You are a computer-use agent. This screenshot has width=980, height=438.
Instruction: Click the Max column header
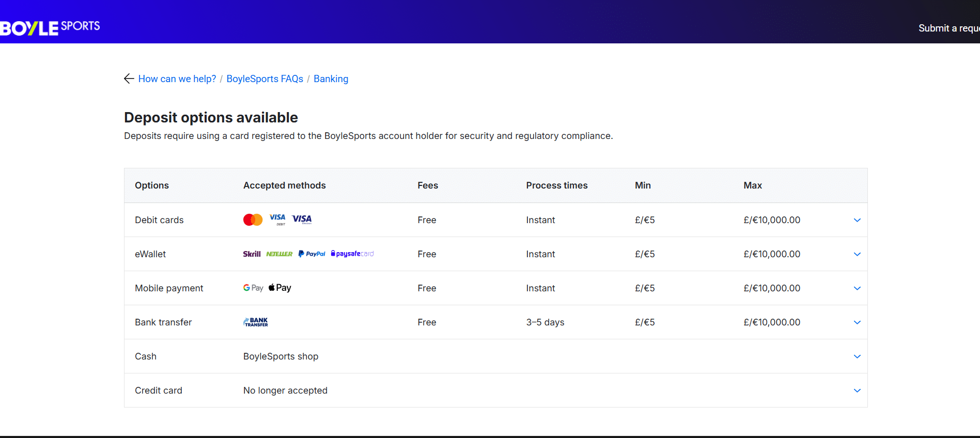coord(753,185)
